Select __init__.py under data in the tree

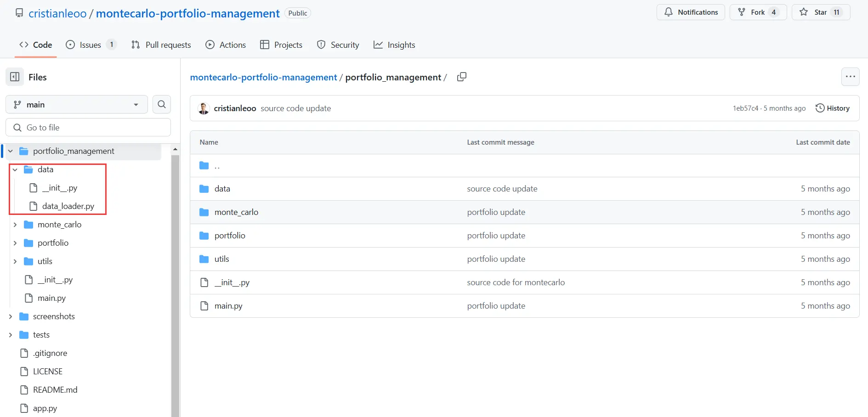60,188
